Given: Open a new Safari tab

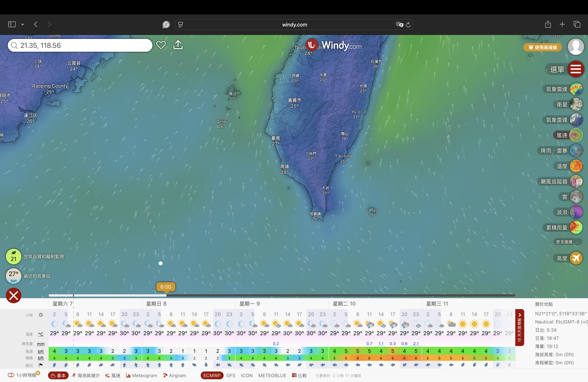Looking at the screenshot, I should point(562,24).
